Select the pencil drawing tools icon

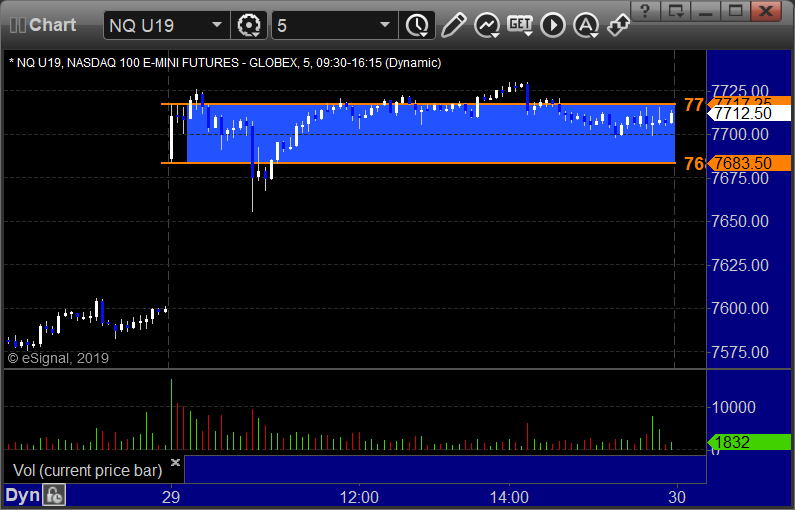[x=453, y=25]
